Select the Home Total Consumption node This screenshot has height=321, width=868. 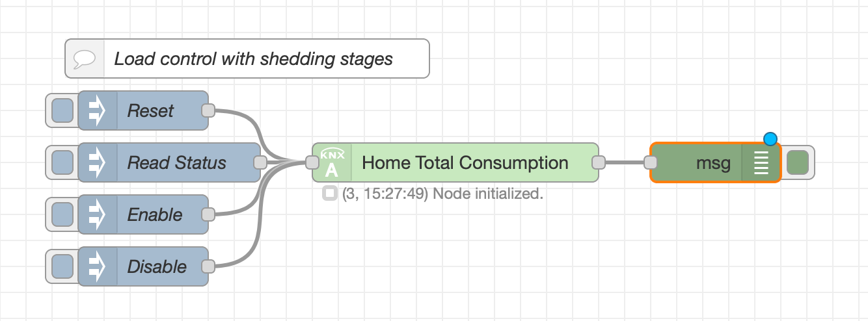[465, 162]
